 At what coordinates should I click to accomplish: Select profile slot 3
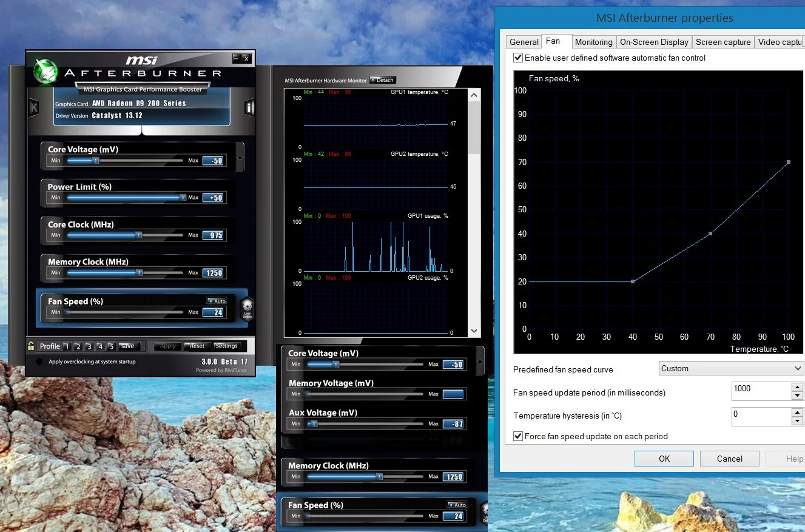(89, 346)
